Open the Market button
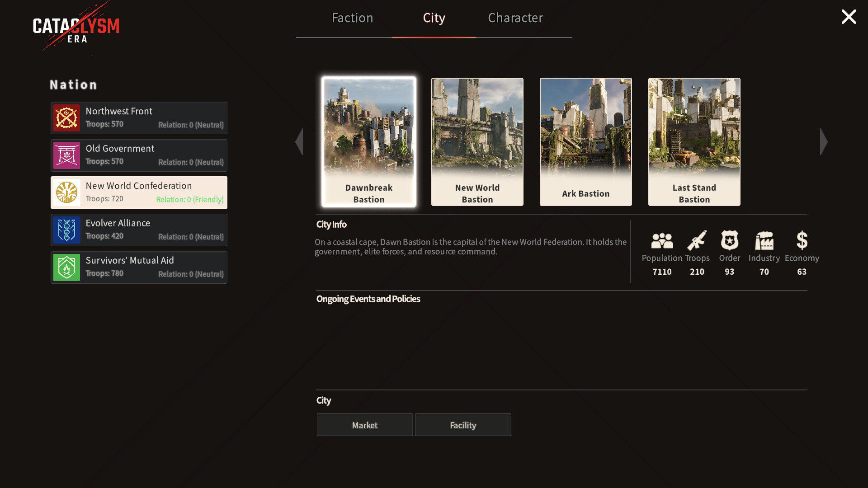Image resolution: width=868 pixels, height=488 pixels. coord(365,425)
